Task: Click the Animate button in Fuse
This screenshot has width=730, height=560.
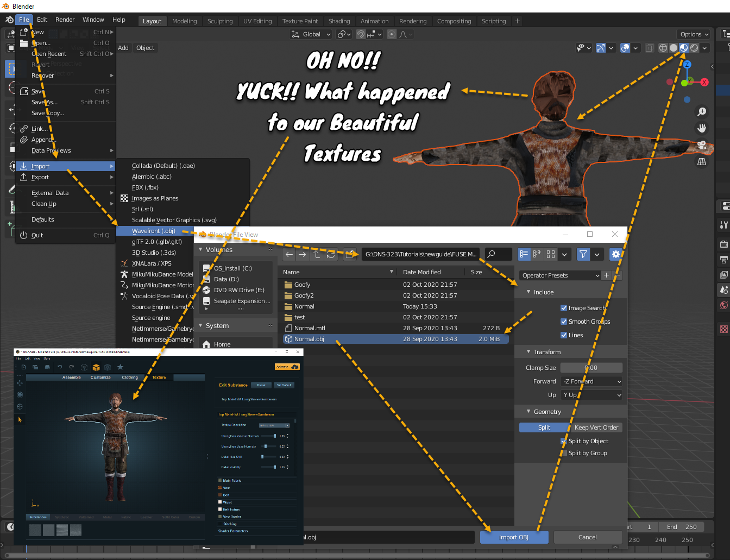Action: click(287, 367)
